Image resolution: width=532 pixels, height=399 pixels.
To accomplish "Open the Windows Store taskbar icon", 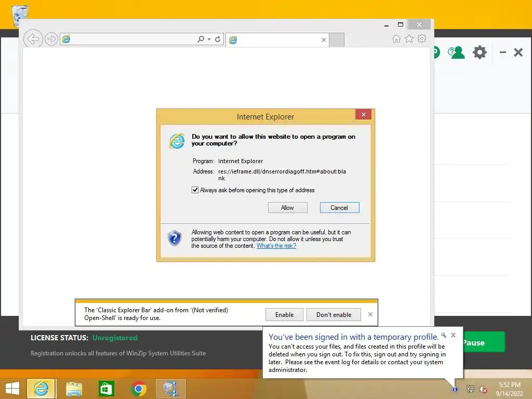I will [x=106, y=389].
